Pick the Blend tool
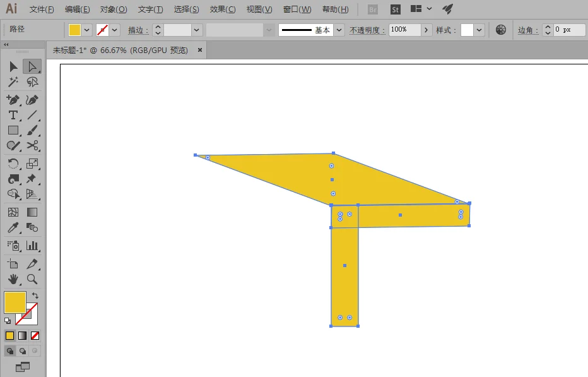The image size is (588, 377). click(x=32, y=227)
